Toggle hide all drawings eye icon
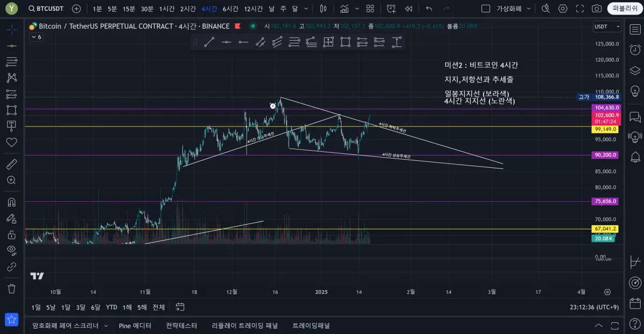The width and height of the screenshot is (644, 334). point(11,249)
